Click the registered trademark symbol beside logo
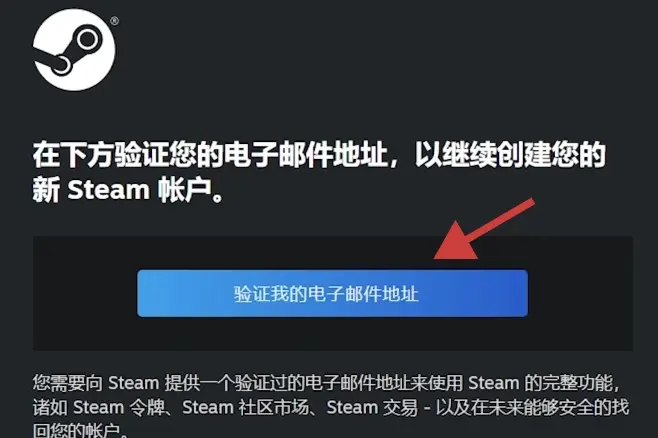Screen dimensions: 658x438 coord(114,21)
